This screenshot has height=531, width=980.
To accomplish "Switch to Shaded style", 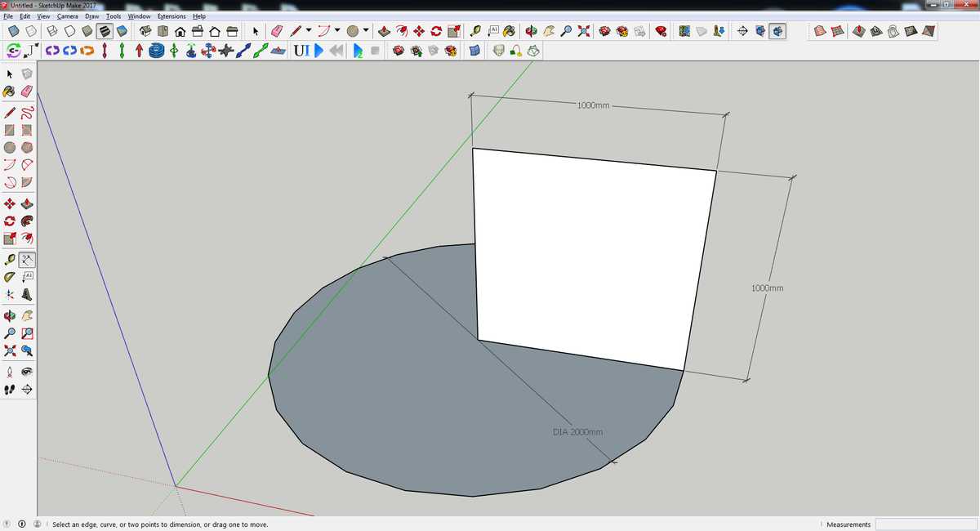I will point(87,31).
